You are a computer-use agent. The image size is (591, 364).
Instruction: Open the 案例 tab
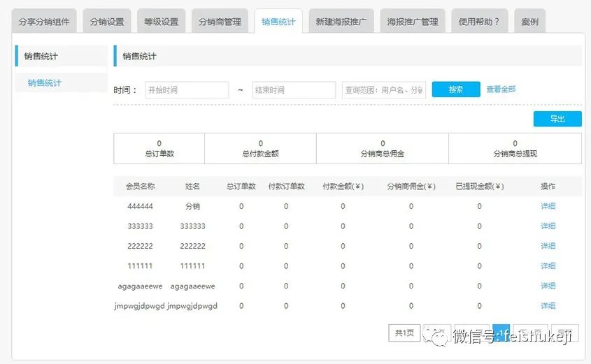click(529, 22)
